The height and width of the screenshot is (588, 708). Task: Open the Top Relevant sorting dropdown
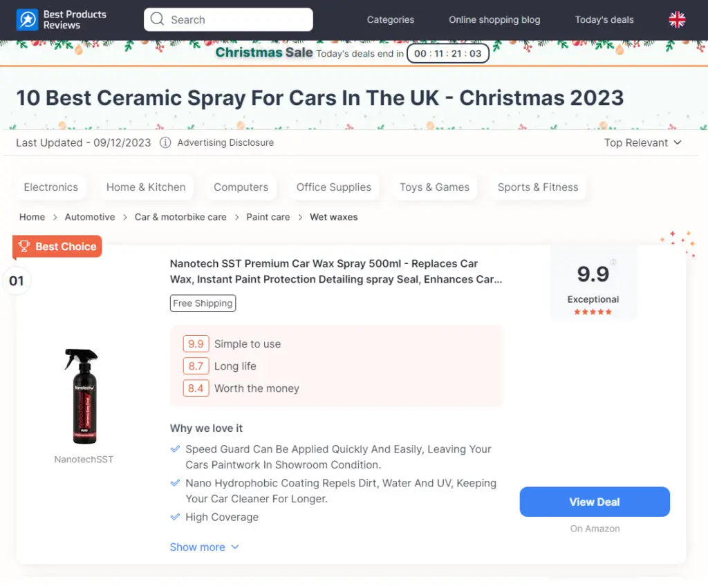[x=642, y=142]
